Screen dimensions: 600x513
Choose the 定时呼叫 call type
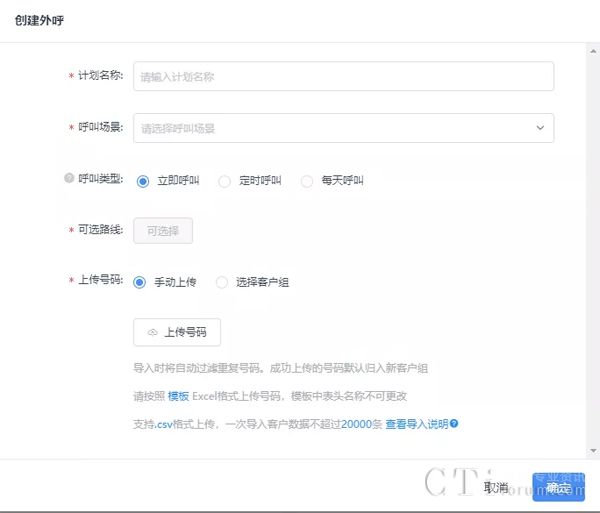click(x=224, y=181)
